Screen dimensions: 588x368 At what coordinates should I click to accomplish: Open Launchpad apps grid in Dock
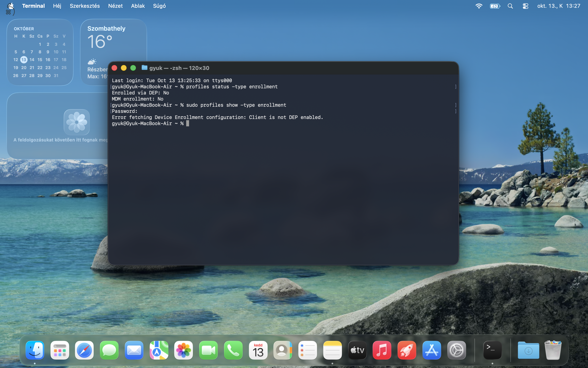(60, 350)
